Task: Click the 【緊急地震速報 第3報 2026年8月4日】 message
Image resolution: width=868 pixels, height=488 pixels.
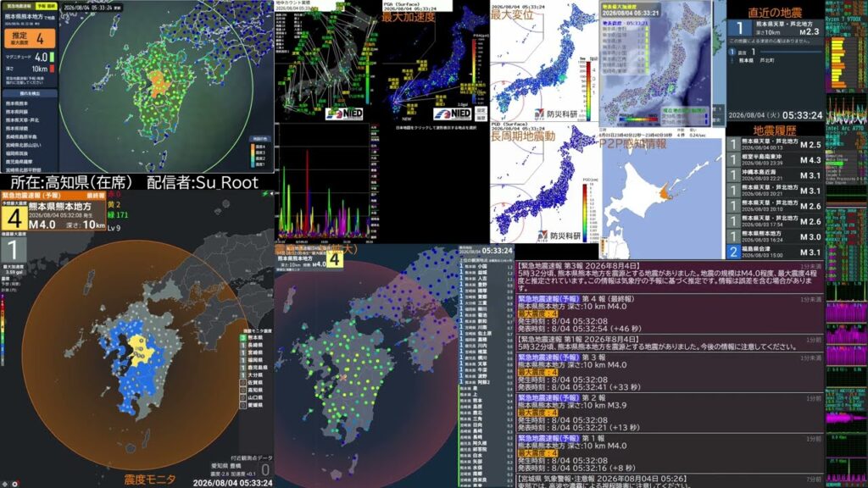Action: coord(670,277)
